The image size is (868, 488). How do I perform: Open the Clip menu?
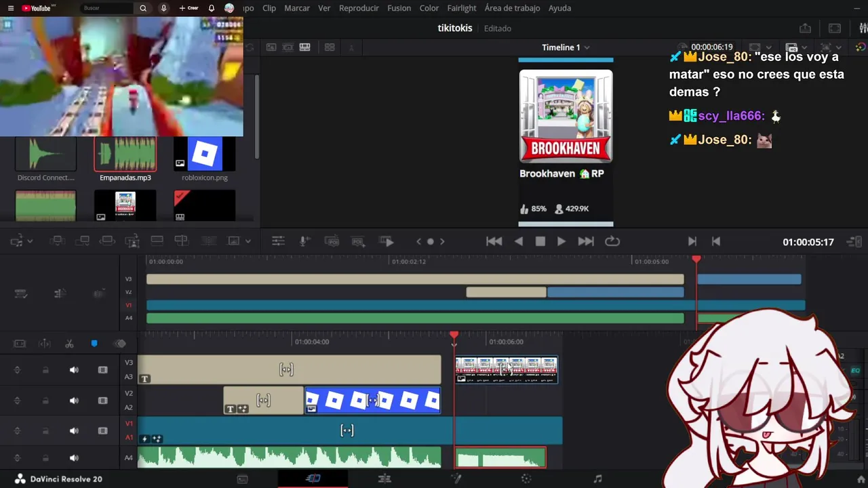[269, 8]
